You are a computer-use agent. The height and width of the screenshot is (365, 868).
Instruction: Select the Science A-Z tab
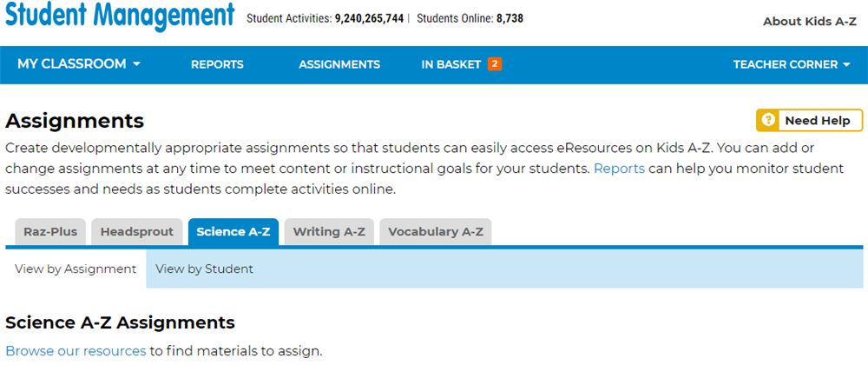point(233,232)
